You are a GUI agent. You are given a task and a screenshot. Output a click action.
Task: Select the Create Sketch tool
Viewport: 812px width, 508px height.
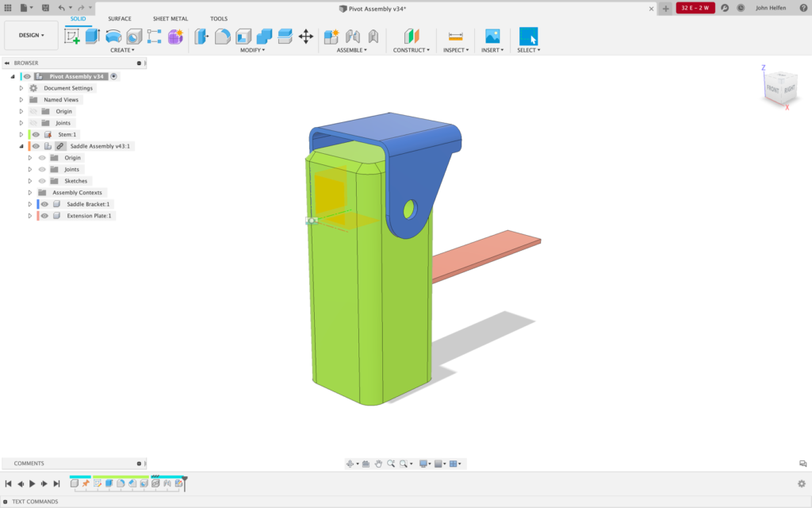pyautogui.click(x=72, y=37)
